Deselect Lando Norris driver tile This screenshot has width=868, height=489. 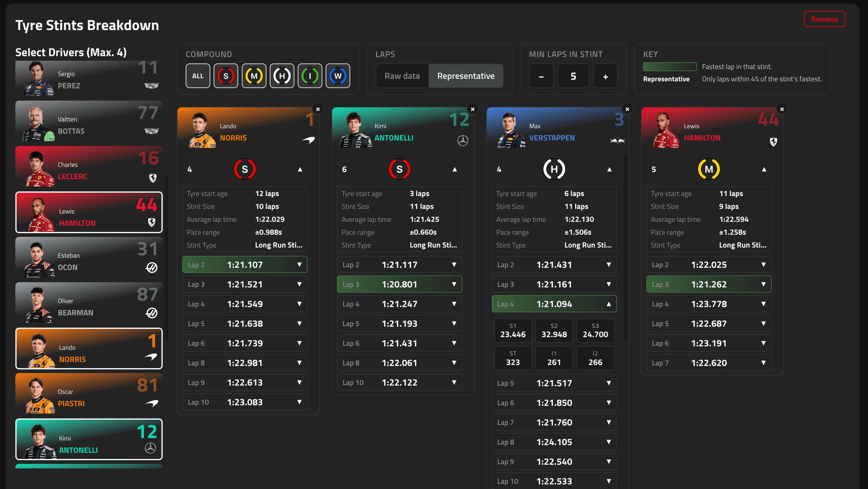(x=89, y=348)
